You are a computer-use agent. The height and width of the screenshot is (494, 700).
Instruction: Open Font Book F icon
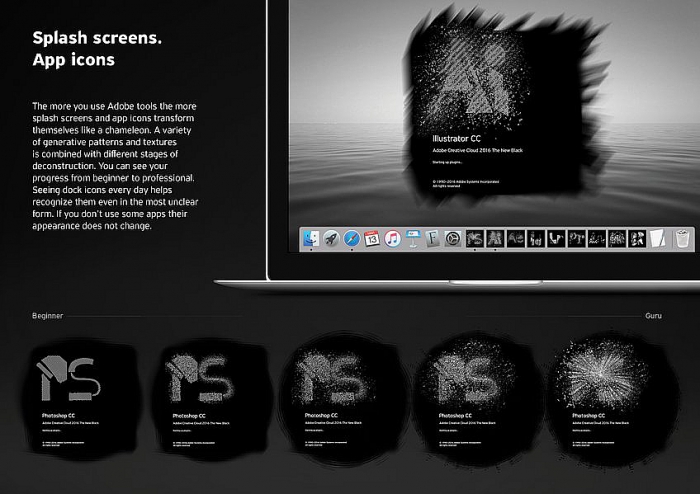click(x=433, y=239)
